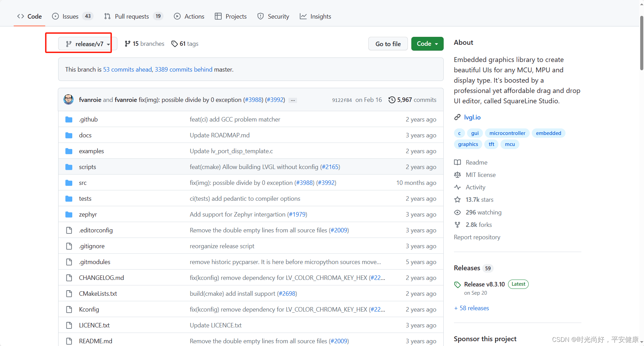The height and width of the screenshot is (346, 644).
Task: Open pull request #1979 link
Action: [297, 214]
